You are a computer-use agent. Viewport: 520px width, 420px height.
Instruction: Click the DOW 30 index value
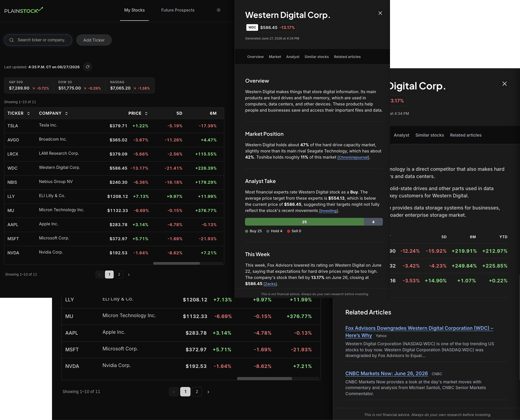(x=70, y=88)
